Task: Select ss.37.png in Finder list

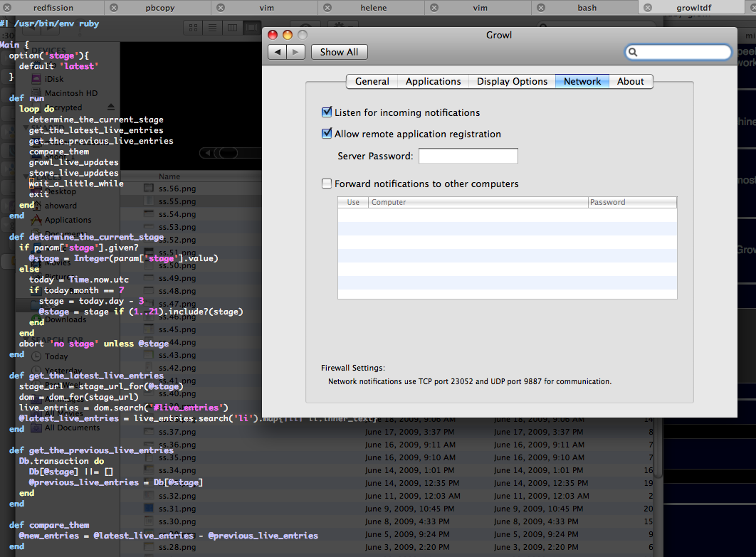Action: pyautogui.click(x=177, y=432)
